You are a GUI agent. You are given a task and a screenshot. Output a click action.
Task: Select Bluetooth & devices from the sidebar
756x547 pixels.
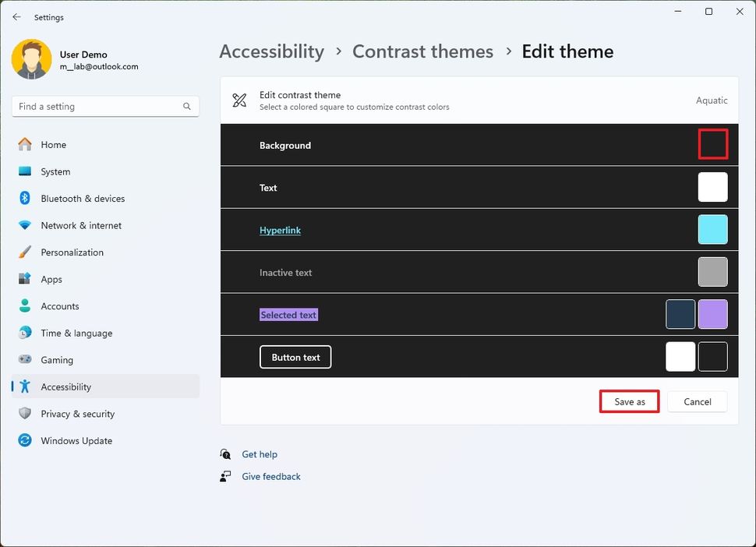coord(82,198)
